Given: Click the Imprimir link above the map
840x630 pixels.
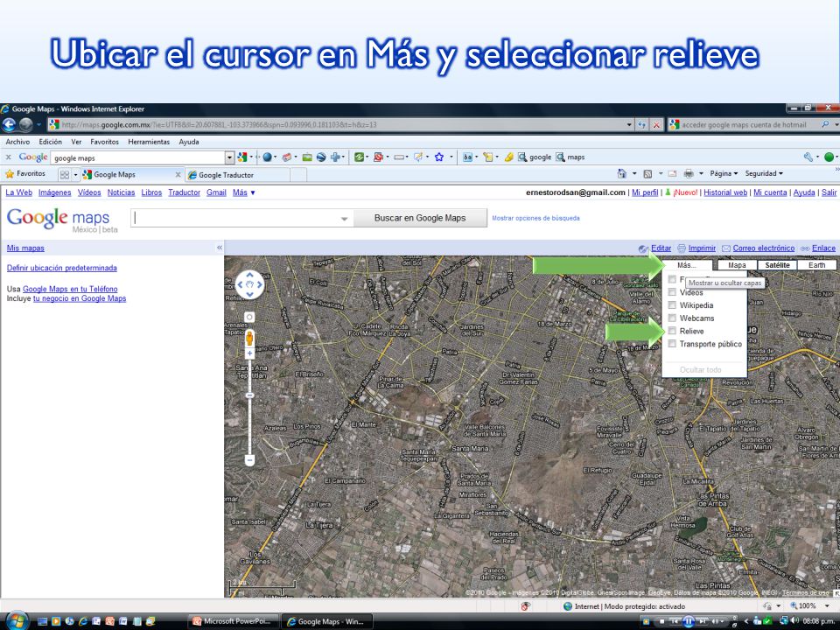Looking at the screenshot, I should pyautogui.click(x=702, y=248).
